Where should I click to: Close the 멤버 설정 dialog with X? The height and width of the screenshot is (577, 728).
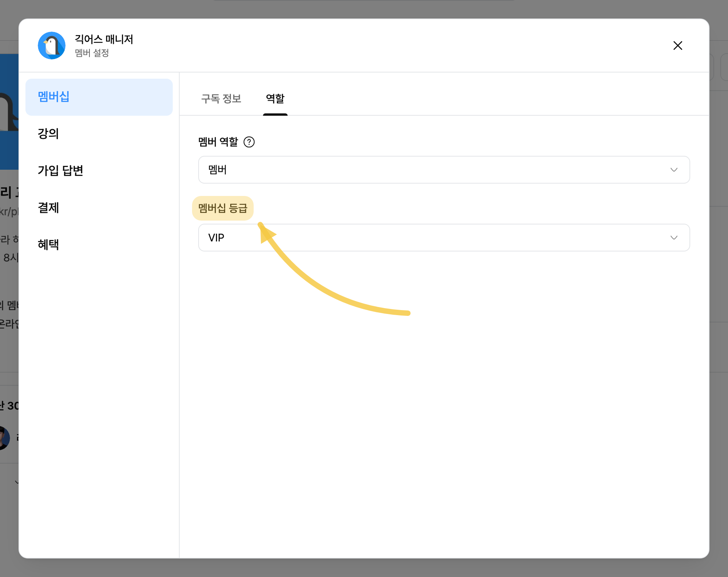[x=677, y=46]
